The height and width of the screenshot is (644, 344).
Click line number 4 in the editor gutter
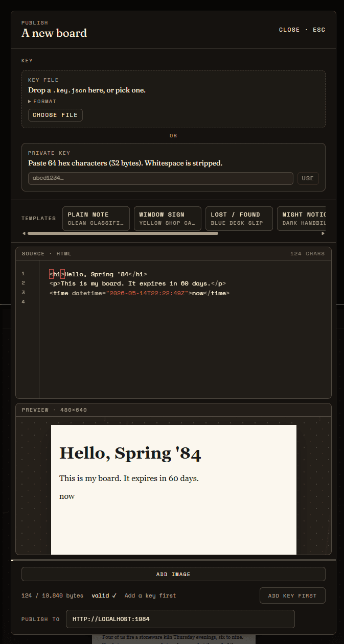click(24, 302)
